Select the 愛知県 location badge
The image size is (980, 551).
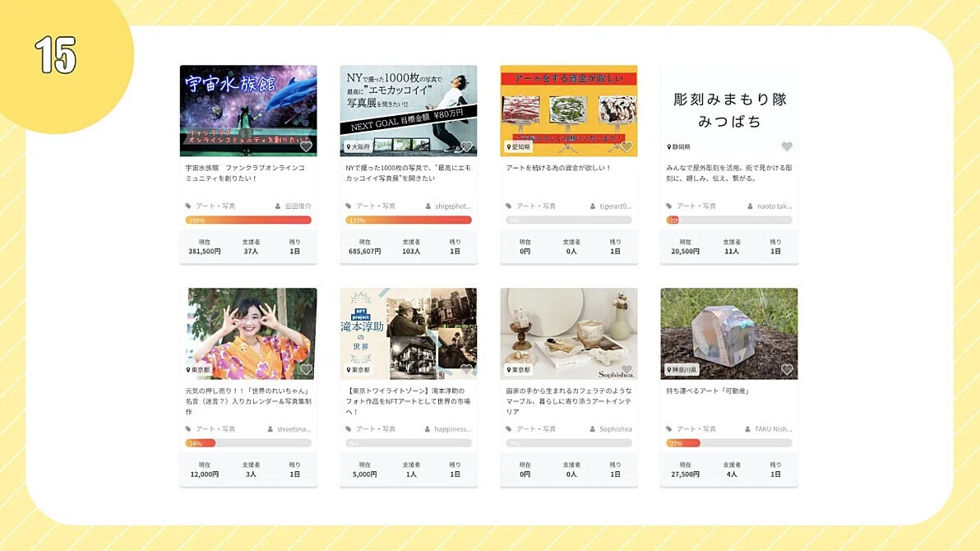coord(518,147)
